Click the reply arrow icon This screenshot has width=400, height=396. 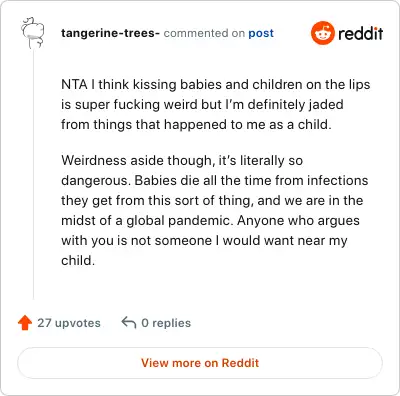[129, 323]
